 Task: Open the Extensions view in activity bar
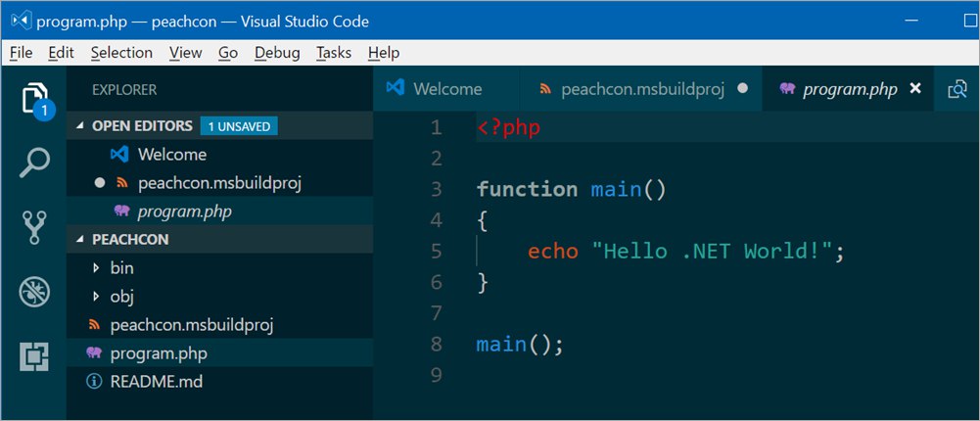tap(34, 356)
